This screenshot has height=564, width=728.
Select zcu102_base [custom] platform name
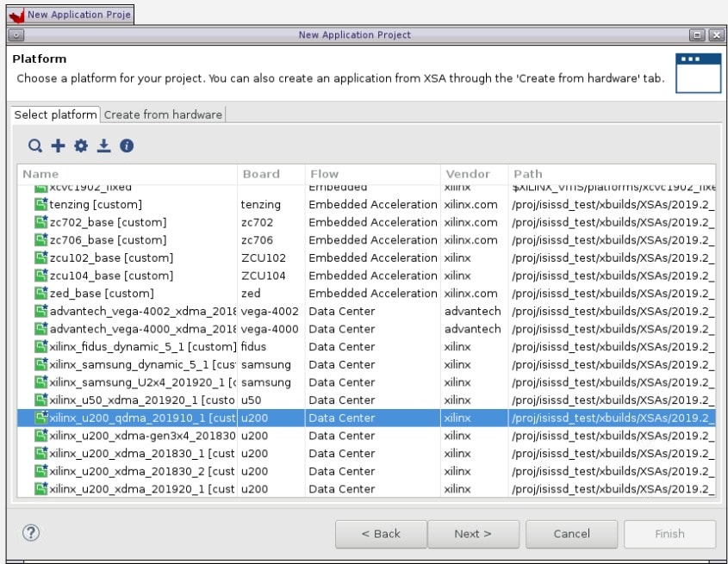click(x=111, y=257)
